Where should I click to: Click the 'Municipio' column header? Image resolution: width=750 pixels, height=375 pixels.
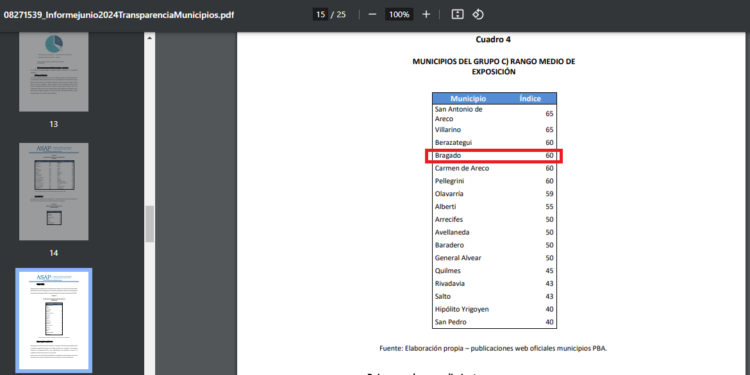pyautogui.click(x=468, y=99)
